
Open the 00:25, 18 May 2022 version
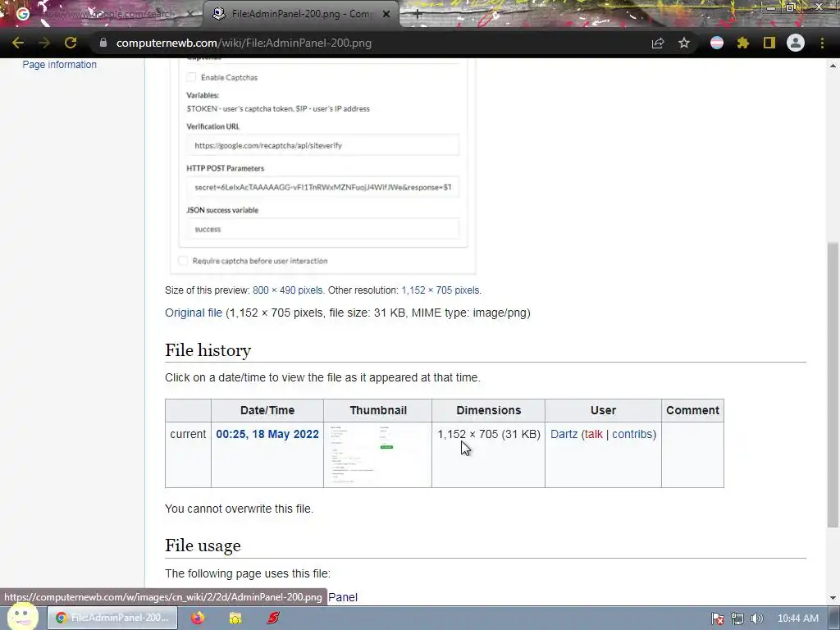pos(267,434)
